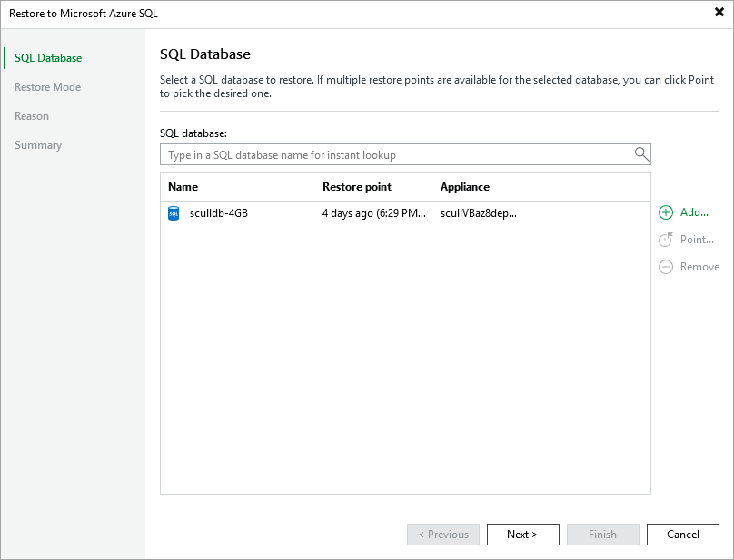Click the Remove label

click(x=699, y=267)
